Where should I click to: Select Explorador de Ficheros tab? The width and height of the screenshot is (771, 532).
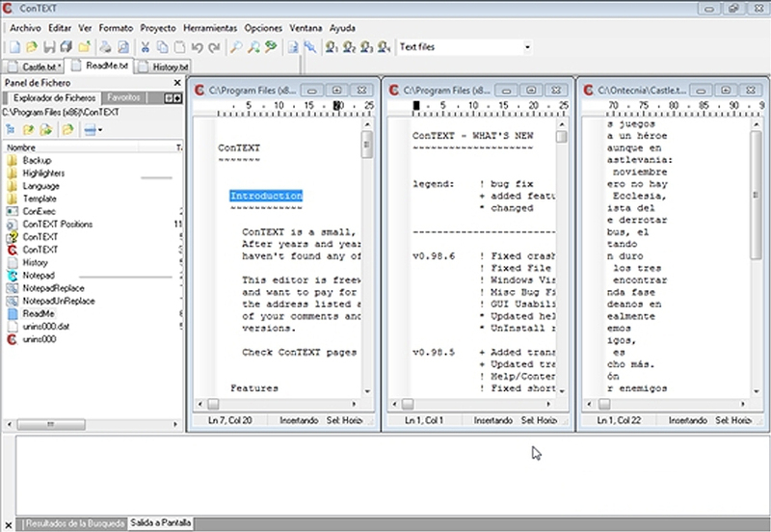pos(54,98)
